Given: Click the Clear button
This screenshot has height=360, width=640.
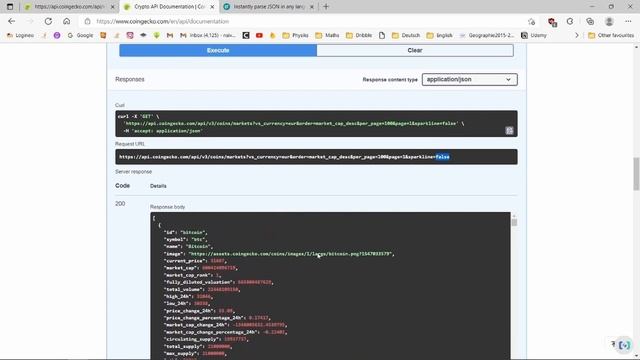Looking at the screenshot, I should pos(415,50).
